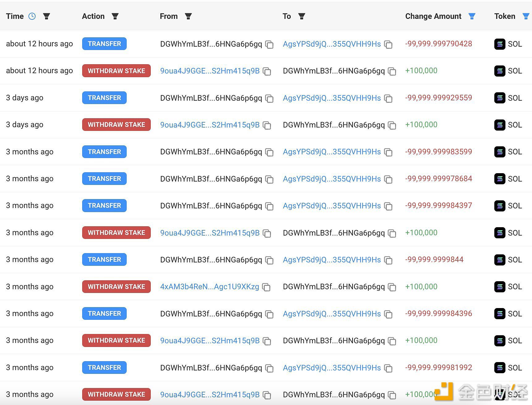Click TRANSFER badge in -99,999.999984397 row
Screen dimensions: 532x405
coord(104,206)
